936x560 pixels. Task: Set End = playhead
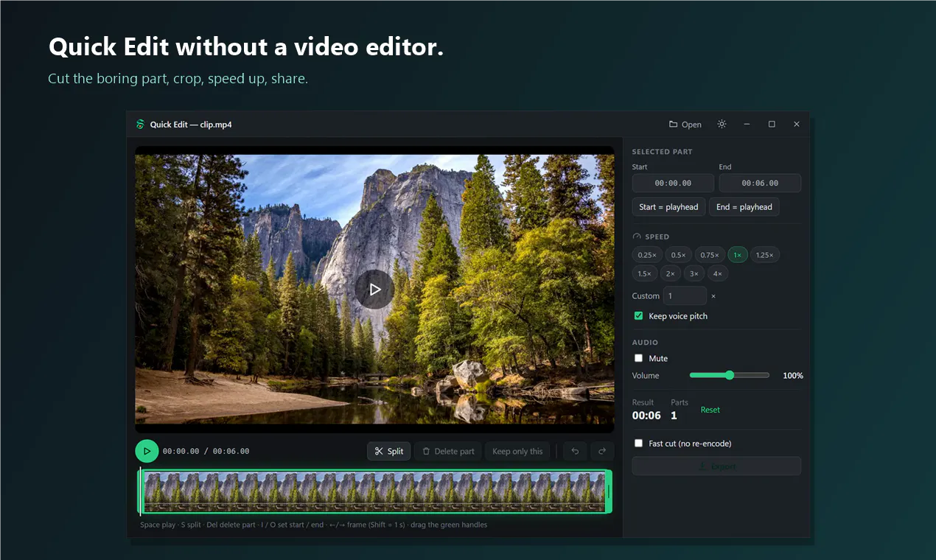click(744, 207)
